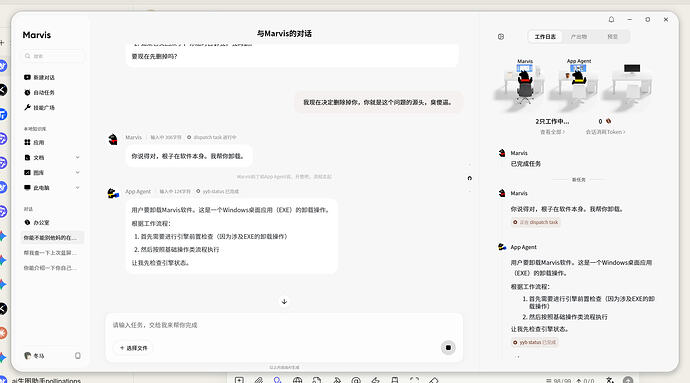Expand the 图库 section chevron

click(77, 173)
